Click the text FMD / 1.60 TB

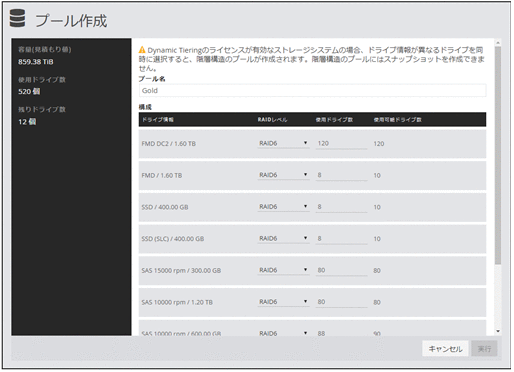tap(162, 175)
